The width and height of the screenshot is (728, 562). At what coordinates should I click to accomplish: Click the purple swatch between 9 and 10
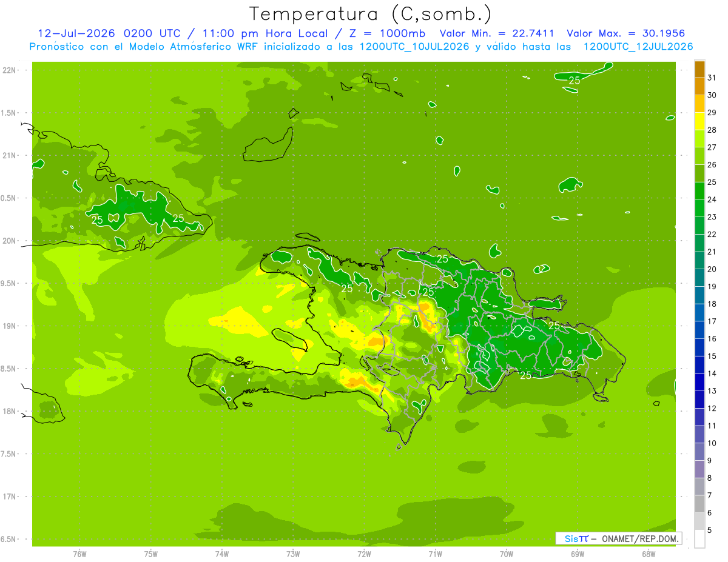(699, 452)
